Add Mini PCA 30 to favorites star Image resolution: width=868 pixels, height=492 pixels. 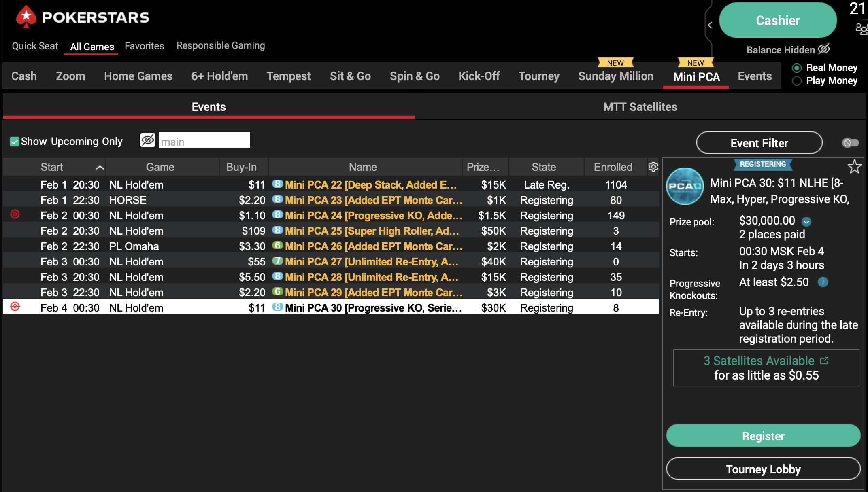point(854,167)
